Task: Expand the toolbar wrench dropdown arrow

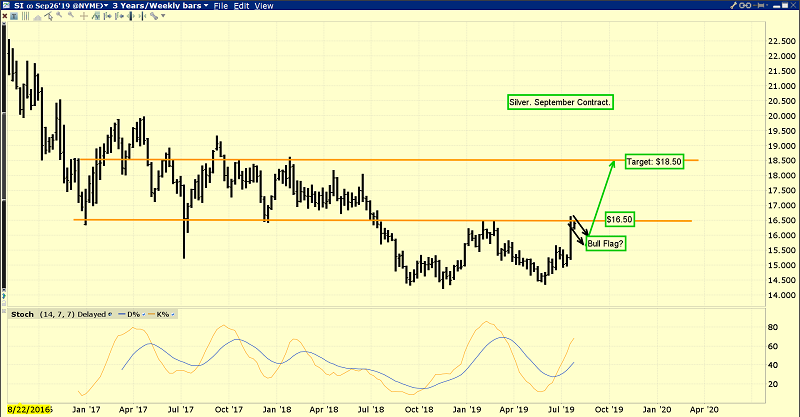Action: (163, 16)
